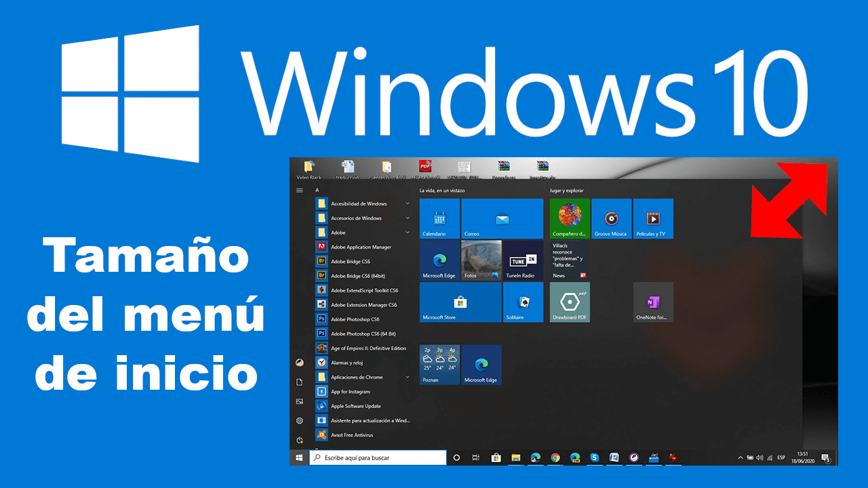Open Alarmas y reloj app
This screenshot has width=868, height=488.
click(x=363, y=363)
